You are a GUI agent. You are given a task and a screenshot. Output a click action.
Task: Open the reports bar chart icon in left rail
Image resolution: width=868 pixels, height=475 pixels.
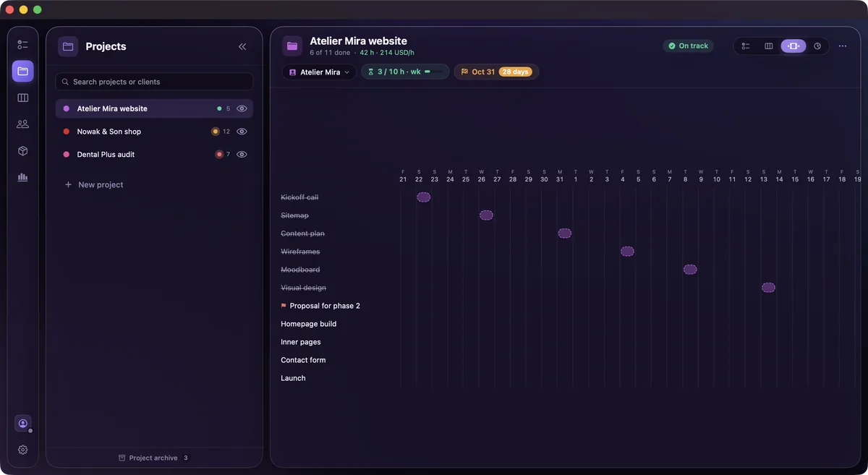click(22, 177)
